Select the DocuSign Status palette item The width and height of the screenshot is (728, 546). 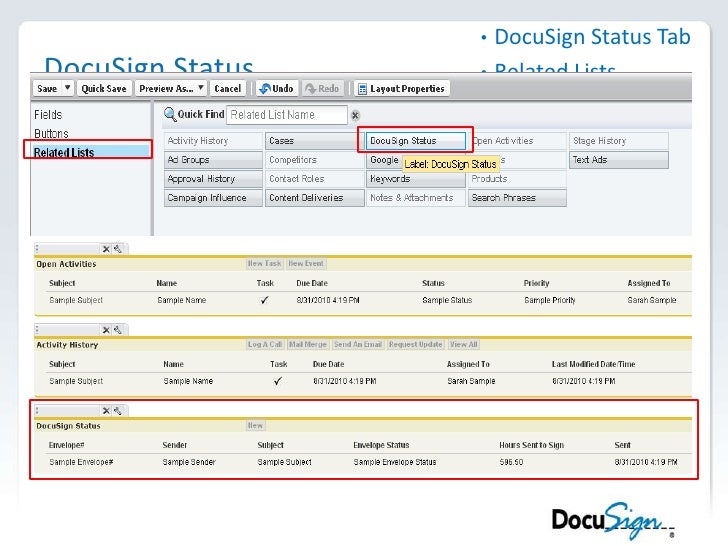416,141
